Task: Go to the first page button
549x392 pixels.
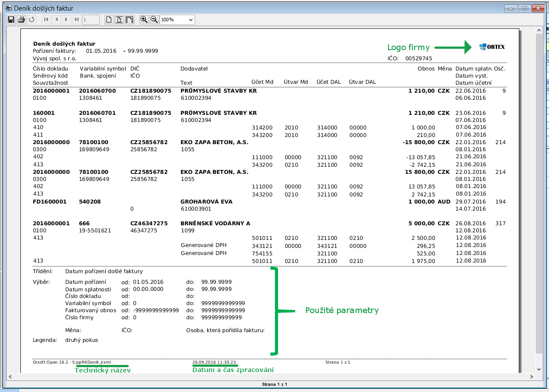Action: (x=46, y=20)
